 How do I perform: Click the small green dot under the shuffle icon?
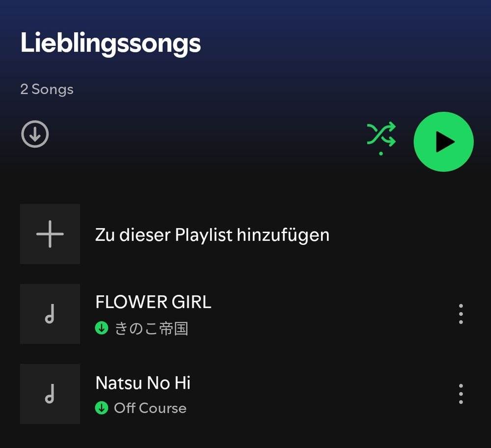(x=381, y=154)
